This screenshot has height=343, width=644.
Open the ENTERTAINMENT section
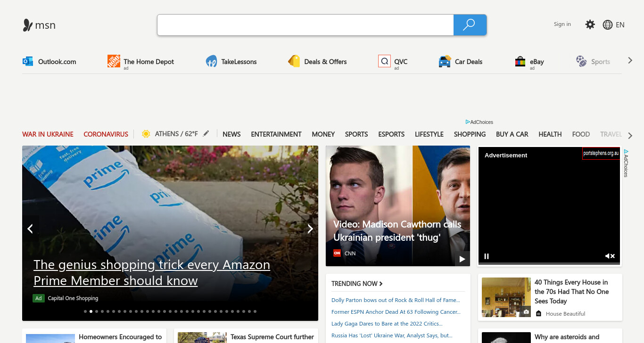276,134
